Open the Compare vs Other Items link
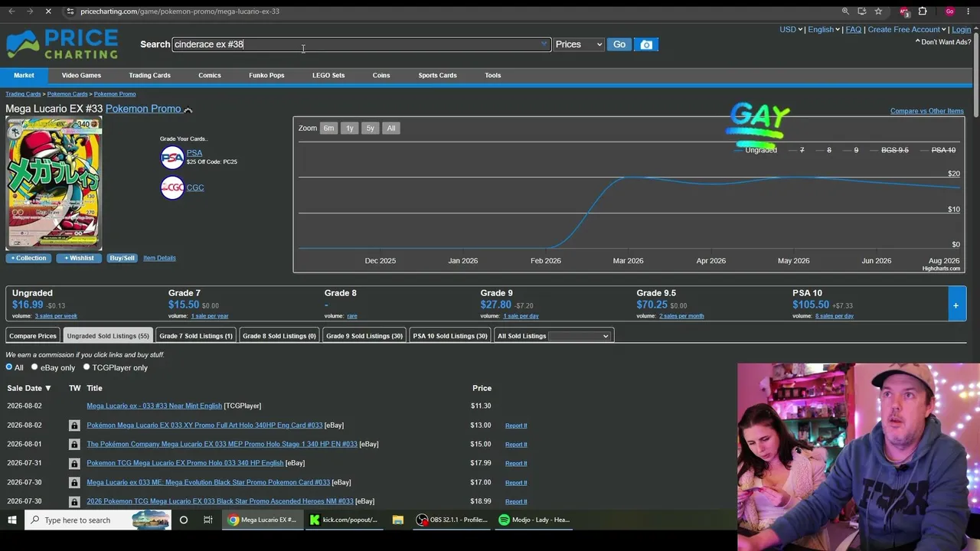 pyautogui.click(x=926, y=111)
